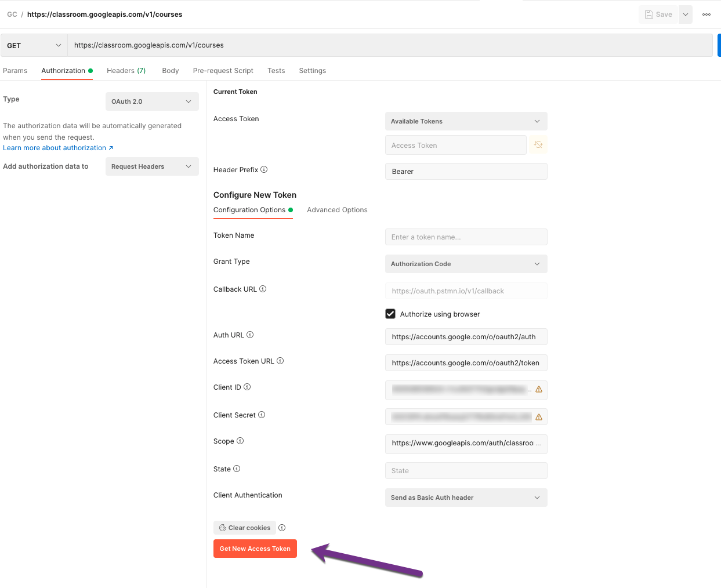The image size is (721, 588).
Task: Open the Tests tab
Action: pyautogui.click(x=276, y=71)
